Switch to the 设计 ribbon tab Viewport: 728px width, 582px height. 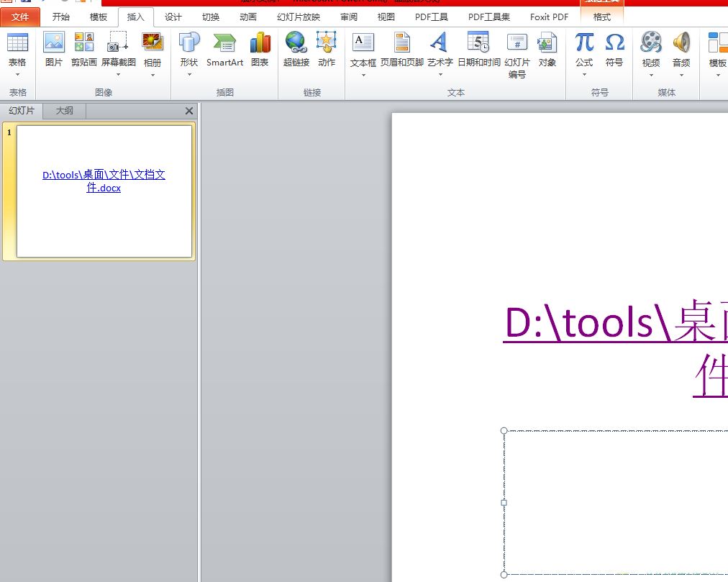pyautogui.click(x=173, y=17)
